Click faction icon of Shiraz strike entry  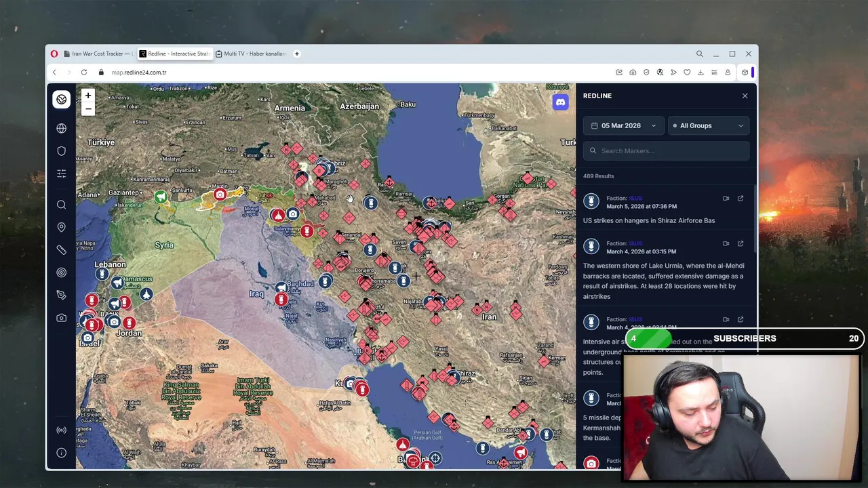coord(591,201)
